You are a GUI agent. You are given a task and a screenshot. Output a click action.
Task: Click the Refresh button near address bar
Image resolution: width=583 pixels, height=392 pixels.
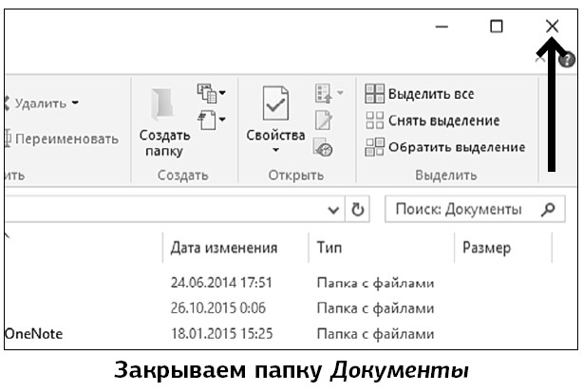pyautogui.click(x=358, y=210)
